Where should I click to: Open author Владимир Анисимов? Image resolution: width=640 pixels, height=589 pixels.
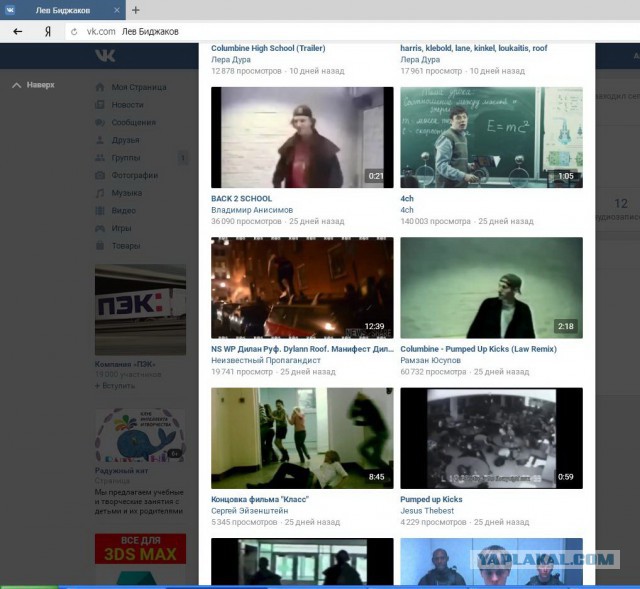coord(252,210)
